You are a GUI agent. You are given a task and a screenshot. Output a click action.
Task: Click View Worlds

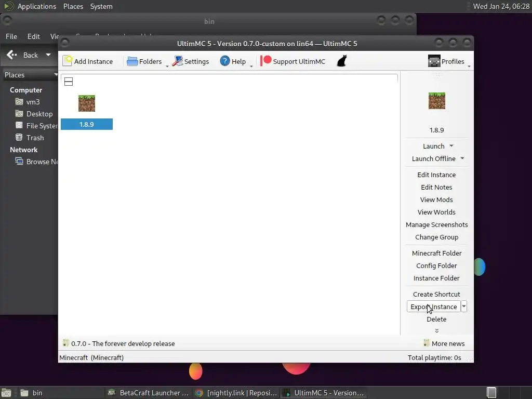436,212
